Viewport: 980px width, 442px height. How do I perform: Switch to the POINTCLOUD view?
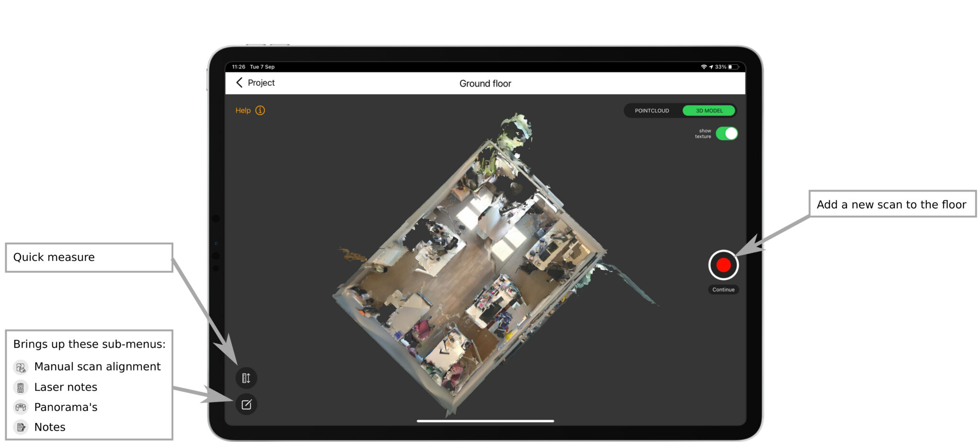(652, 110)
